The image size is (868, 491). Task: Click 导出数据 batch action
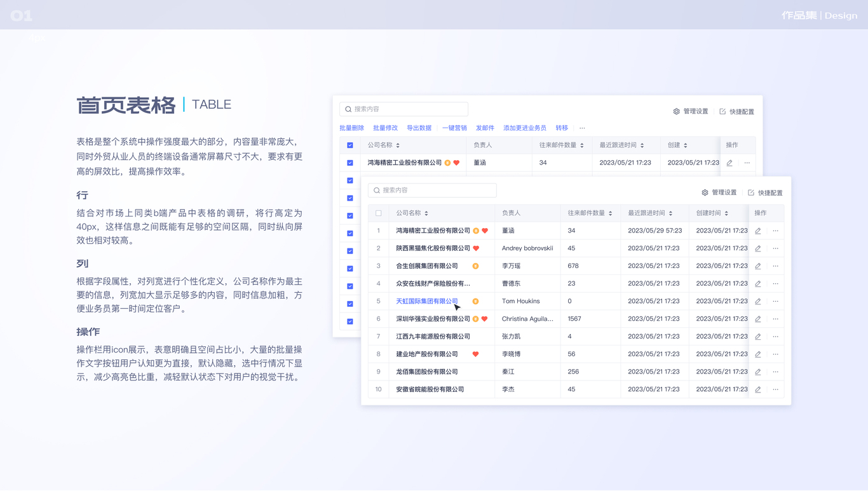coord(419,128)
